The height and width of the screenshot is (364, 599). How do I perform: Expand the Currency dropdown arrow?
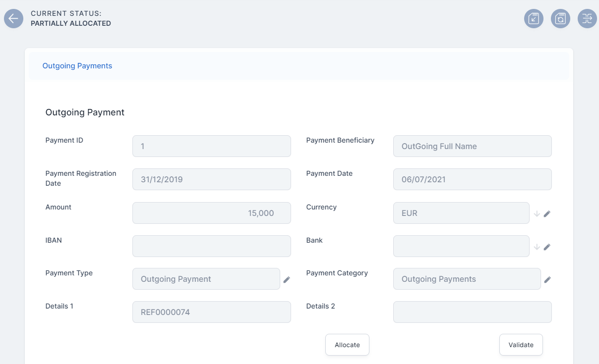coord(537,213)
